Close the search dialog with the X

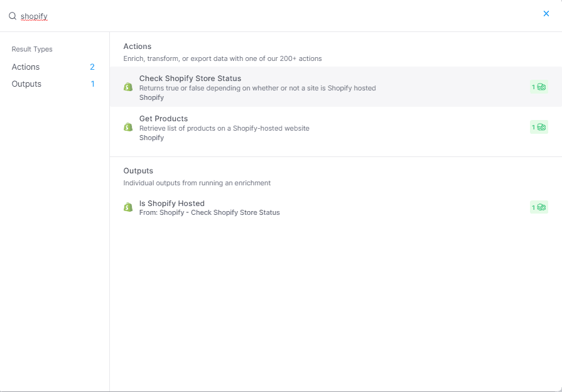point(546,14)
